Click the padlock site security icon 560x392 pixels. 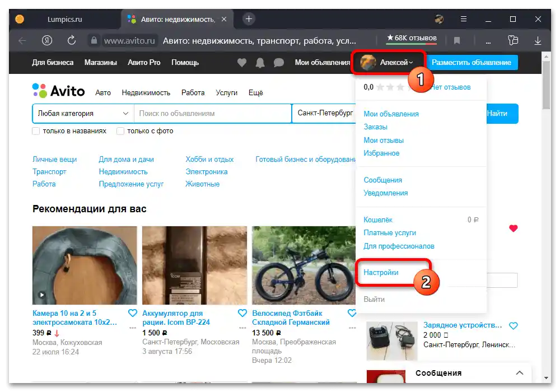tap(94, 40)
